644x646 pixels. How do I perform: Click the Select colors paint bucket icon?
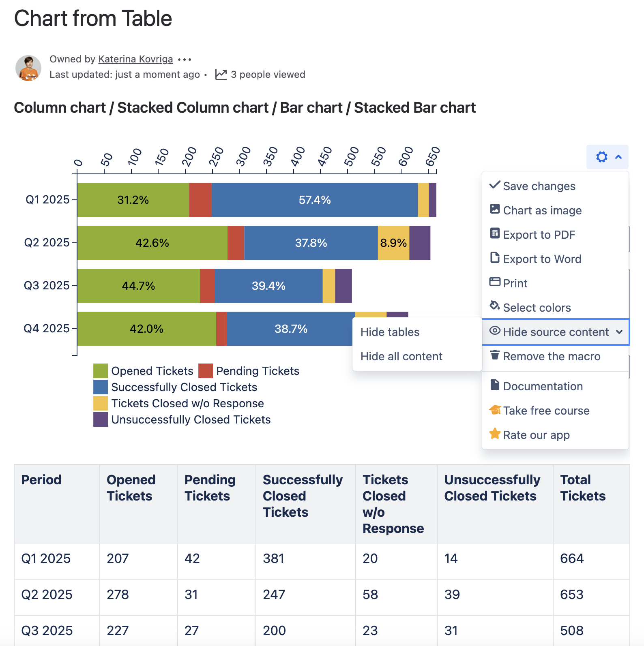(x=495, y=306)
